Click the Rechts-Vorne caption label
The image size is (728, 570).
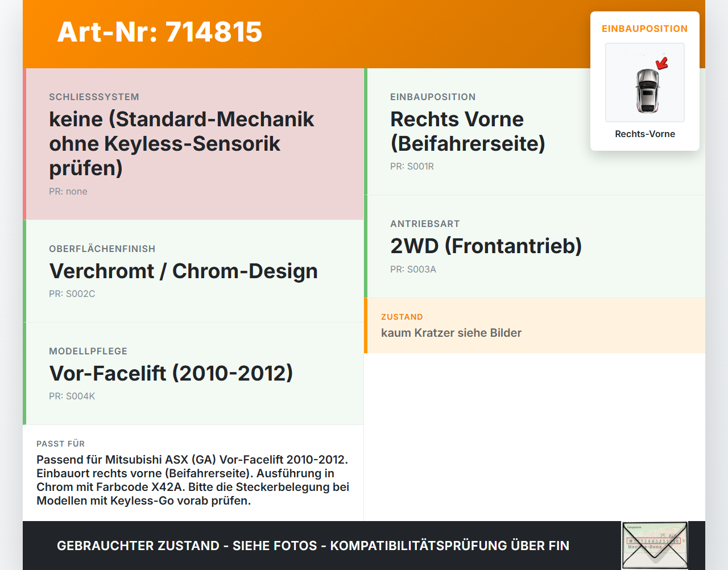pyautogui.click(x=645, y=134)
